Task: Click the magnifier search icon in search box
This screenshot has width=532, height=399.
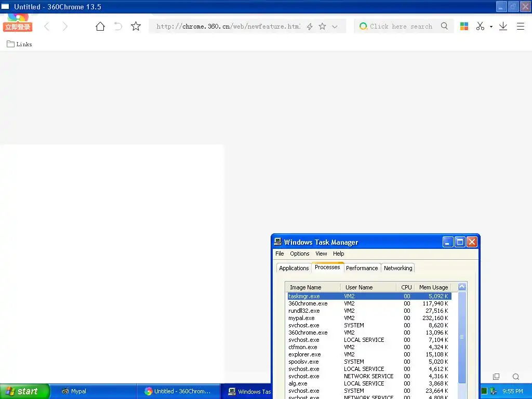Action: click(x=445, y=26)
